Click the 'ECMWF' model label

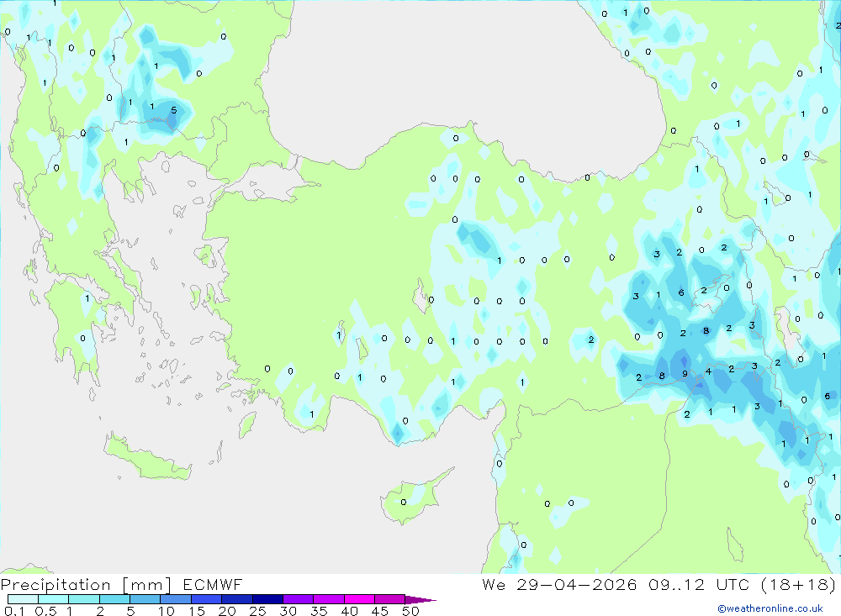coord(213,584)
